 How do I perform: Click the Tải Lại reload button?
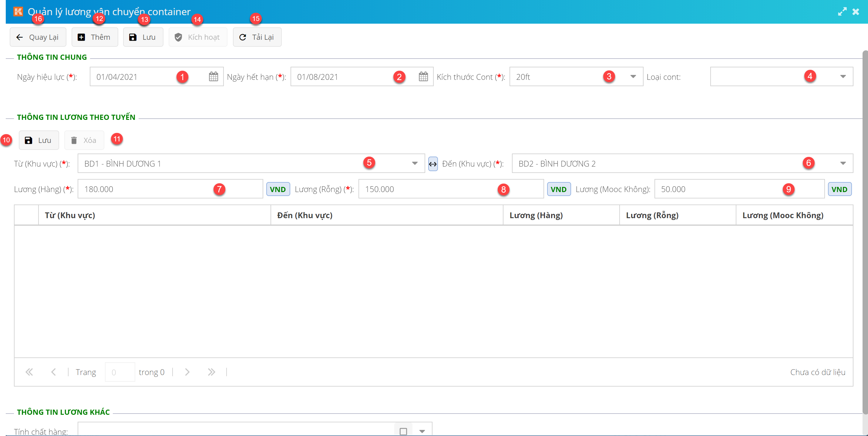point(257,37)
